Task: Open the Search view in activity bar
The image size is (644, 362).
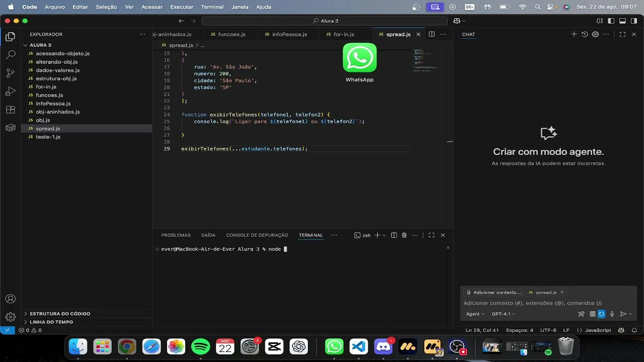Action: point(10,54)
